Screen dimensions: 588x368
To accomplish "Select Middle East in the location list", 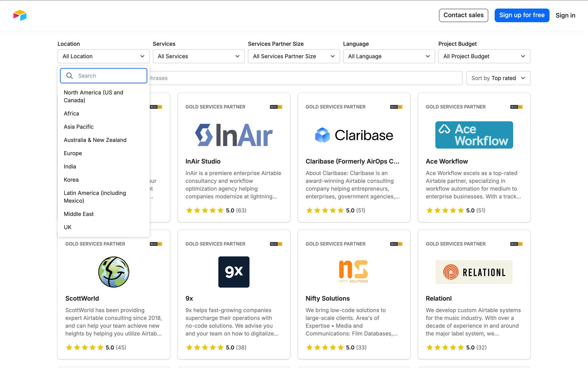I will pos(79,214).
